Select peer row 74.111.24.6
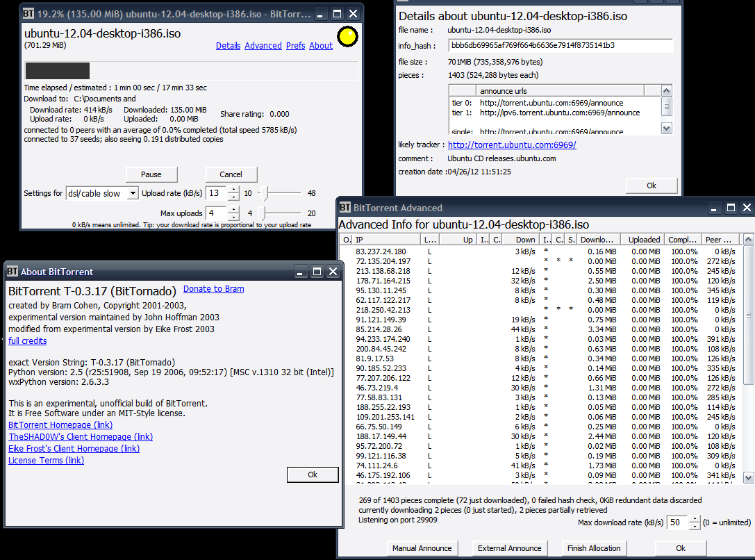Screen dimensions: 755x560 click(x=540, y=466)
